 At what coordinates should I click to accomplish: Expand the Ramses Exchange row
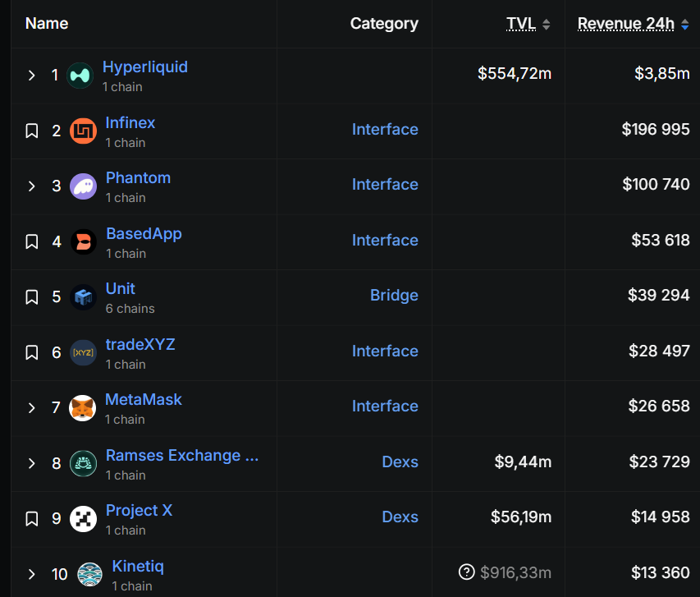click(x=32, y=463)
